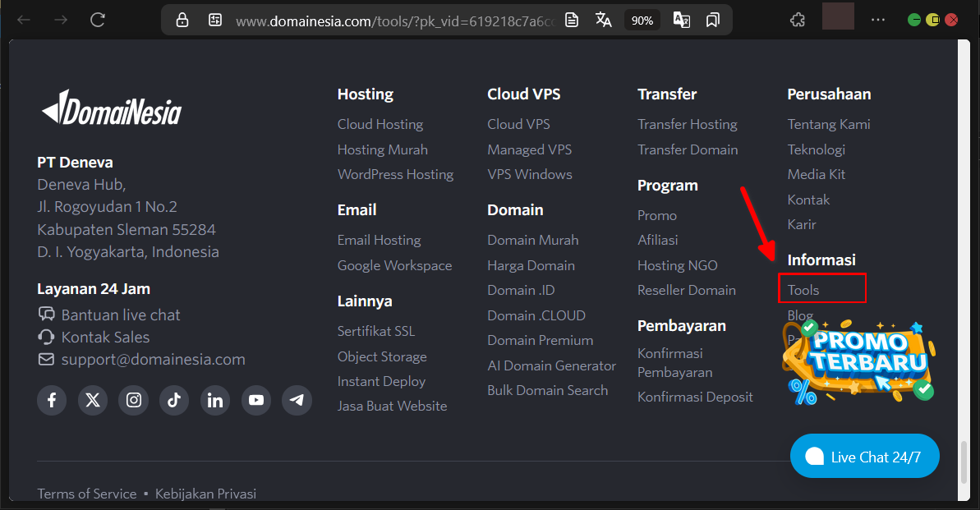The height and width of the screenshot is (510, 980).
Task: Open the TikTok social icon
Action: tap(174, 400)
